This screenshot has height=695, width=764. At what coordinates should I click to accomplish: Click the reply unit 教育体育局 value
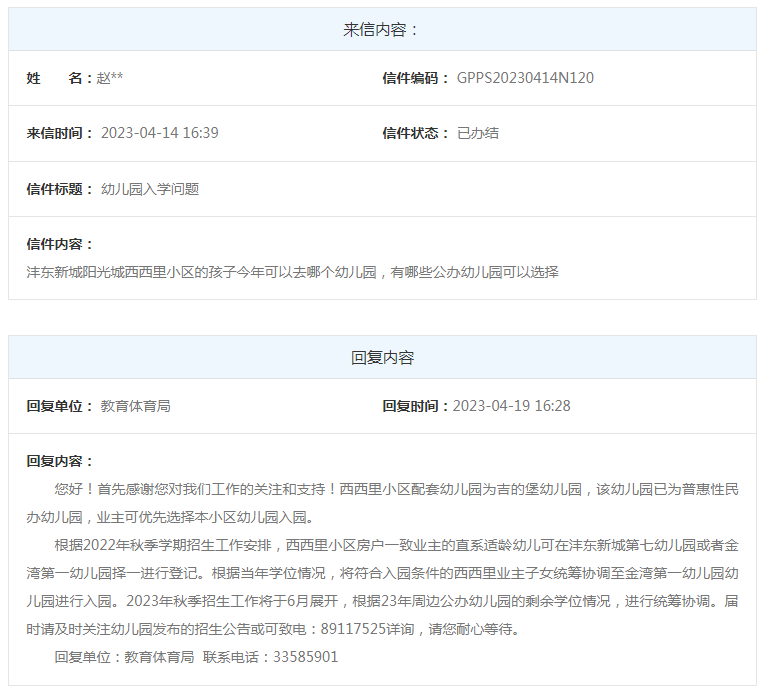tap(135, 406)
